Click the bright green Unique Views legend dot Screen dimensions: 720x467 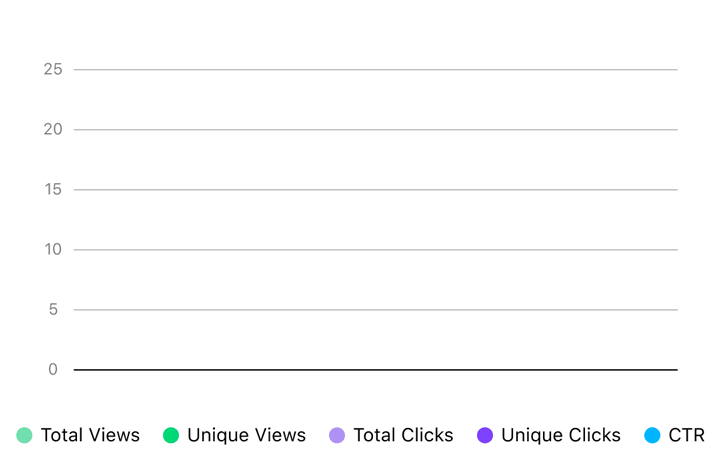click(171, 435)
